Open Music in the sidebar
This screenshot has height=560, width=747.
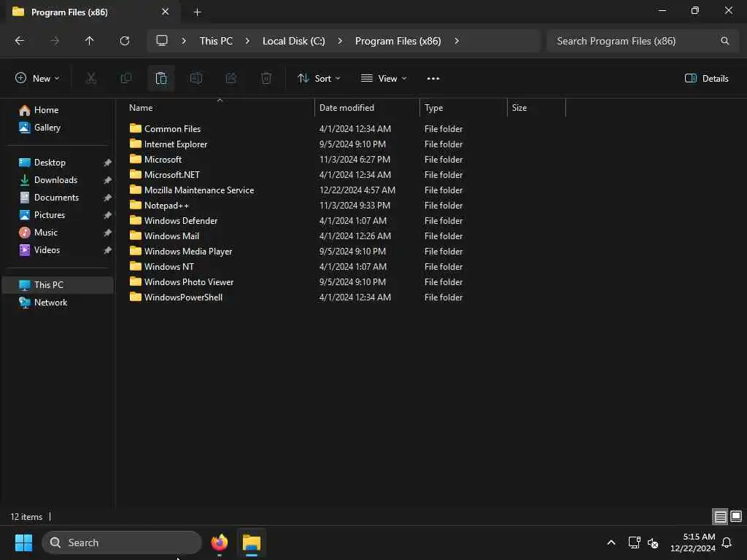click(x=60, y=233)
